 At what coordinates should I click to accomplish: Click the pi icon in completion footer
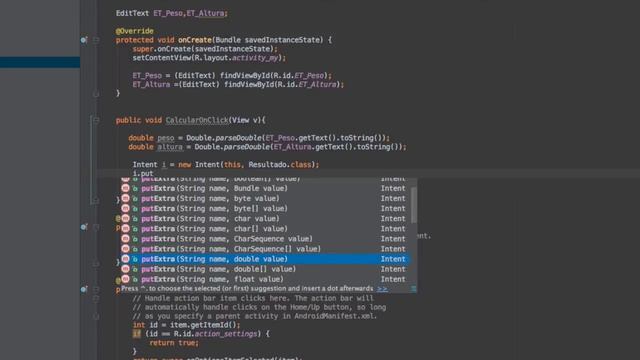tap(413, 289)
